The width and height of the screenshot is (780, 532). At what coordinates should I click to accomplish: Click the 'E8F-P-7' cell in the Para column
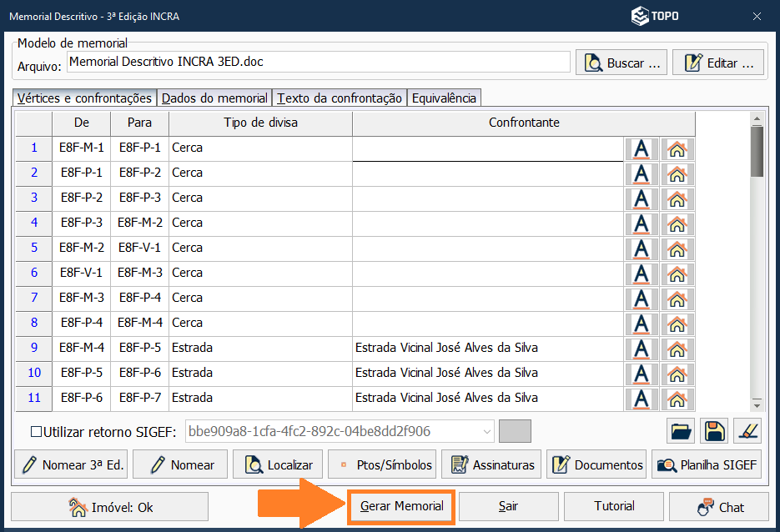(x=140, y=399)
